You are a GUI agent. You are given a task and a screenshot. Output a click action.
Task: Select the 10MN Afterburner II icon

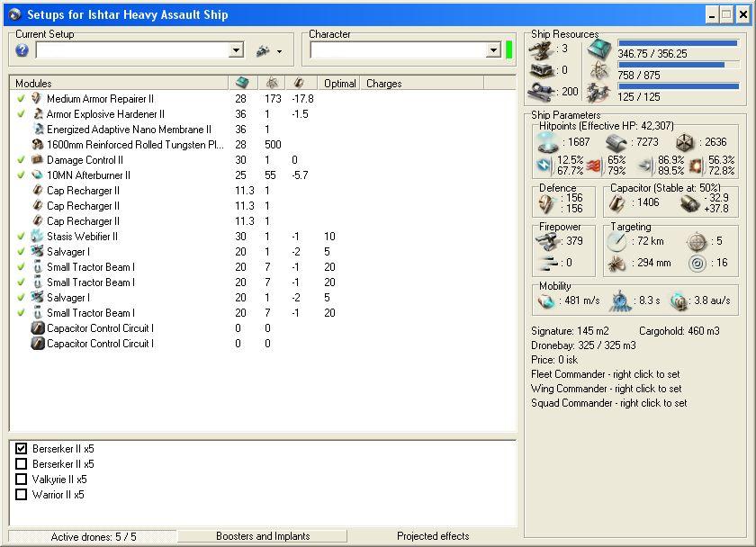pyautogui.click(x=37, y=175)
